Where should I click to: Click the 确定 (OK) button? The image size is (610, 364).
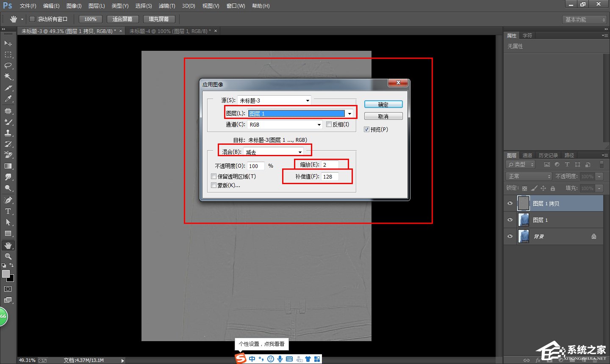point(383,105)
